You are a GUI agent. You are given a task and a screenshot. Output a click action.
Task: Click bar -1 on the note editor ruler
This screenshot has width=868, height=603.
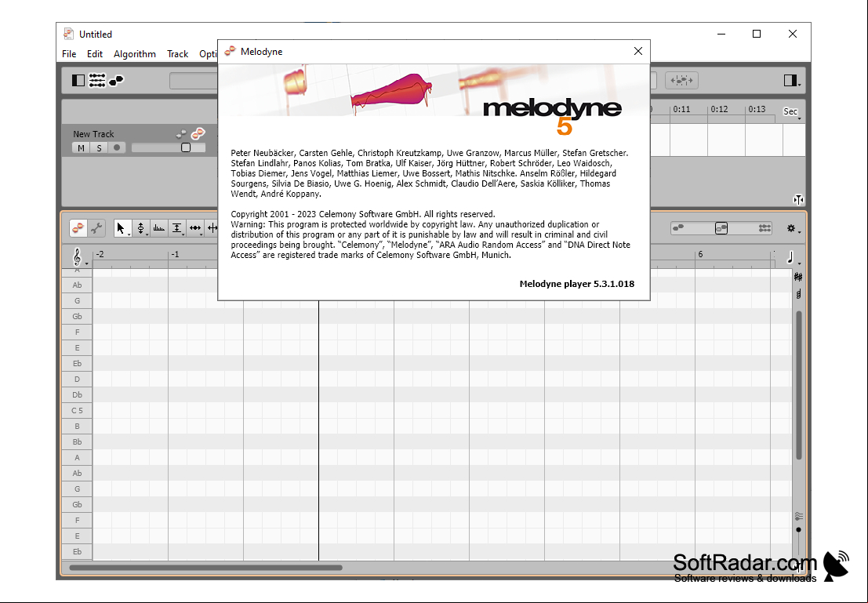pos(175,255)
